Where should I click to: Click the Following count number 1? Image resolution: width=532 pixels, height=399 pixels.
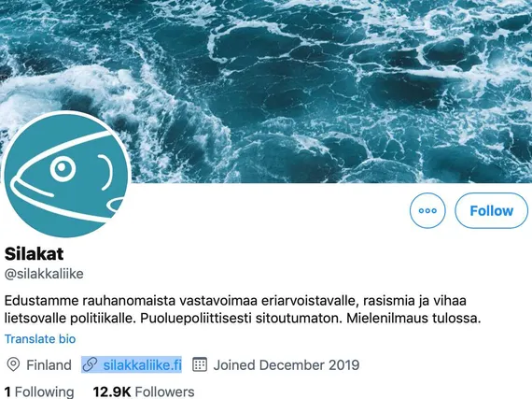[x=7, y=392]
